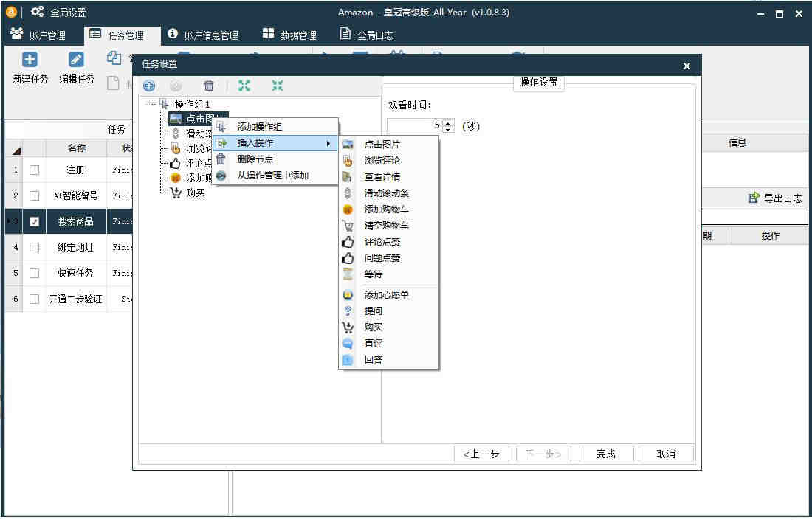Click the 快速任务 task name cell
Viewport: 812px width, 520px height.
coord(76,273)
